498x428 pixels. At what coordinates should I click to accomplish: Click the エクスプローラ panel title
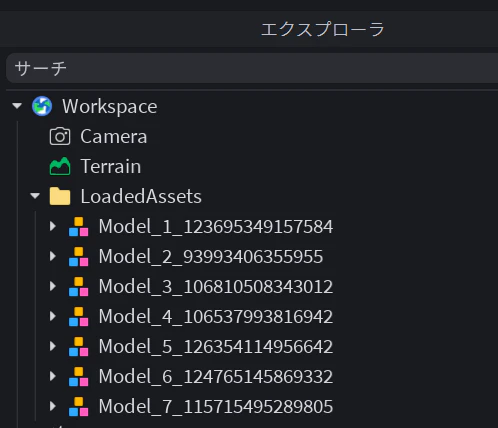coord(323,29)
